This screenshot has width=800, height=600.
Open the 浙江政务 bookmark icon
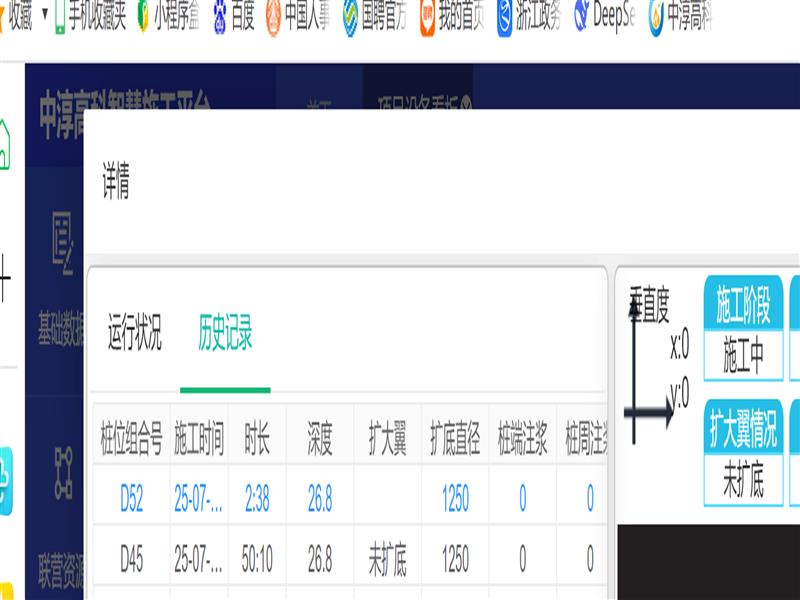(505, 17)
